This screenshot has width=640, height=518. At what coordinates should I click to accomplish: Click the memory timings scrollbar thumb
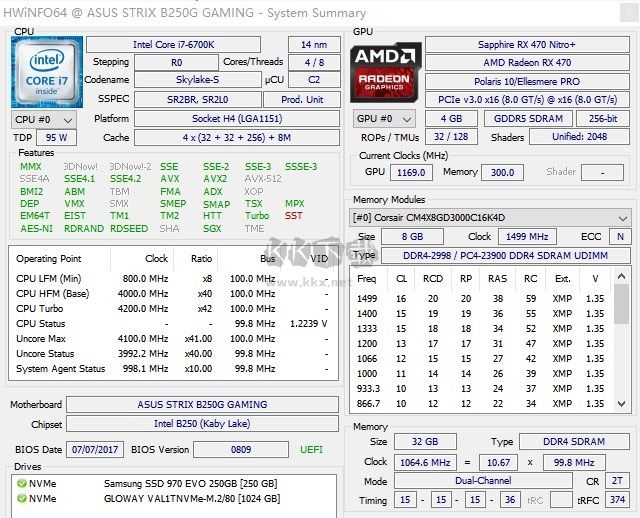click(622, 304)
